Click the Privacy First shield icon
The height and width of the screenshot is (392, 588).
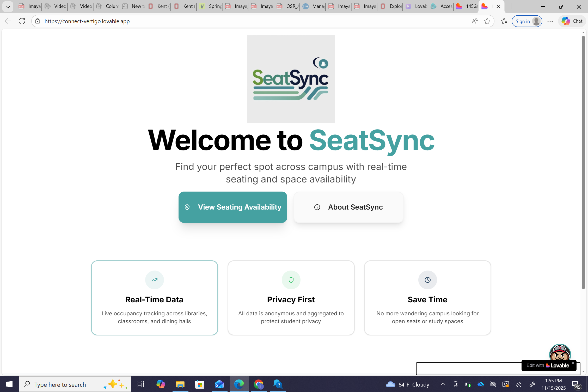point(291,280)
